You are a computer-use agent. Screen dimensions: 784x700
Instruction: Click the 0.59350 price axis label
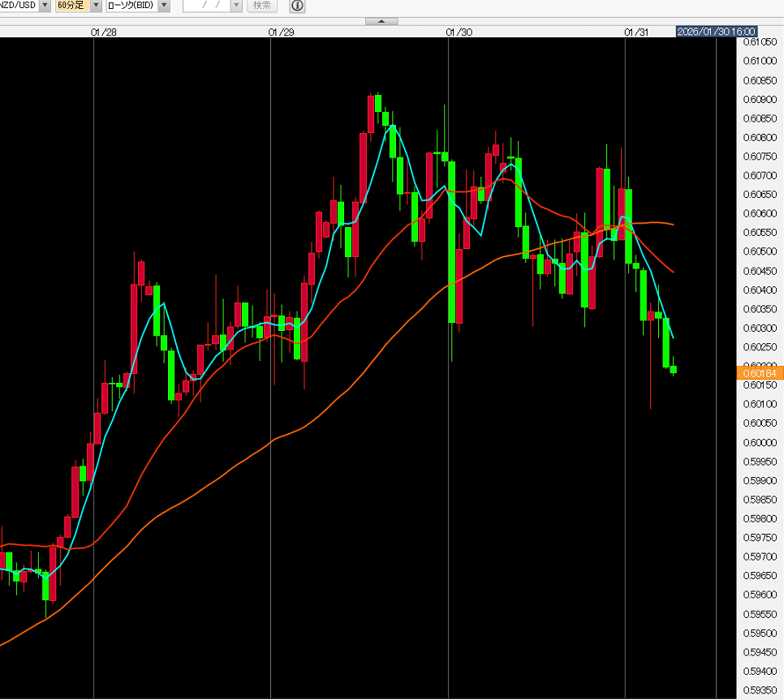pyautogui.click(x=760, y=690)
